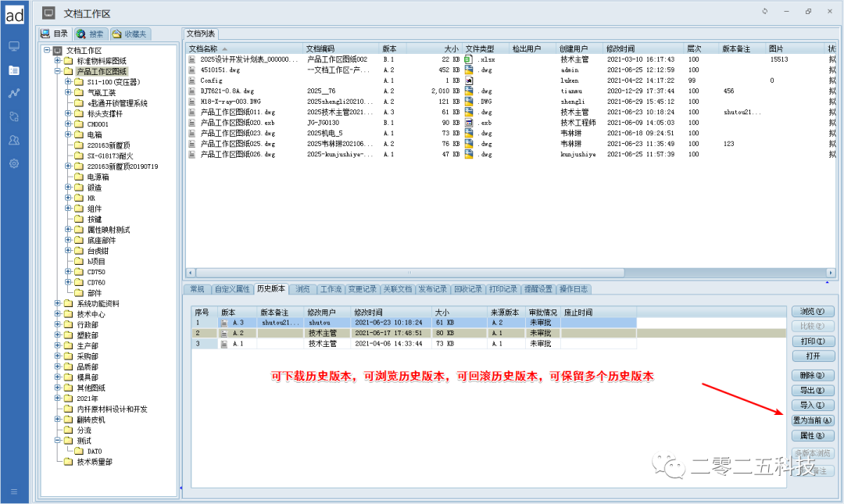The image size is (844, 504).
Task: Click the 置为当前(A) button
Action: (x=813, y=420)
